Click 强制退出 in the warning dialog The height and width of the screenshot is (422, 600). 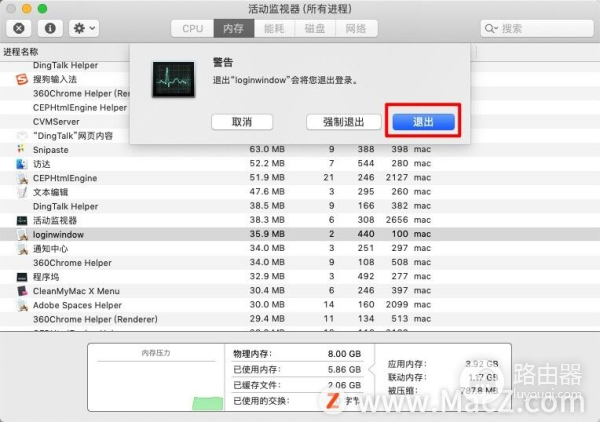pyautogui.click(x=343, y=122)
